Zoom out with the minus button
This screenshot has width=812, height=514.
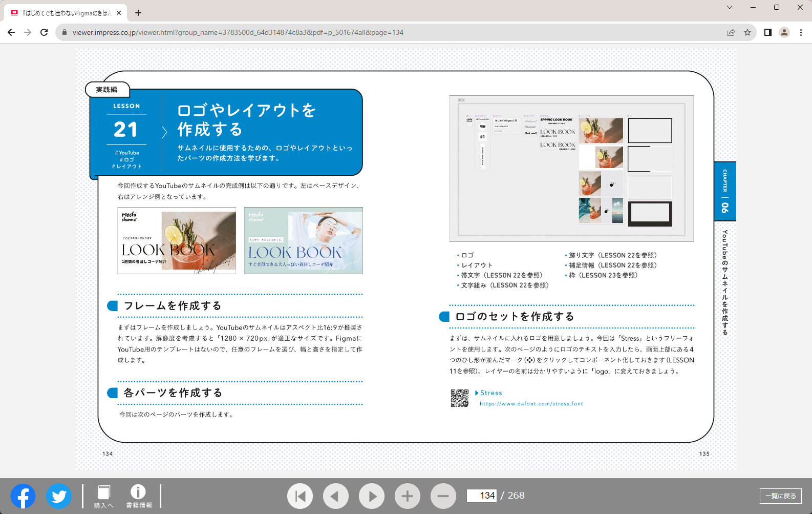443,496
